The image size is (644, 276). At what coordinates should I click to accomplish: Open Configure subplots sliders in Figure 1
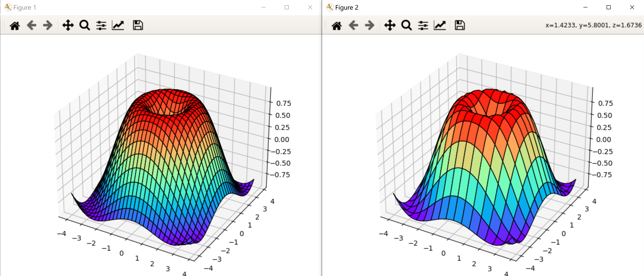tap(101, 25)
